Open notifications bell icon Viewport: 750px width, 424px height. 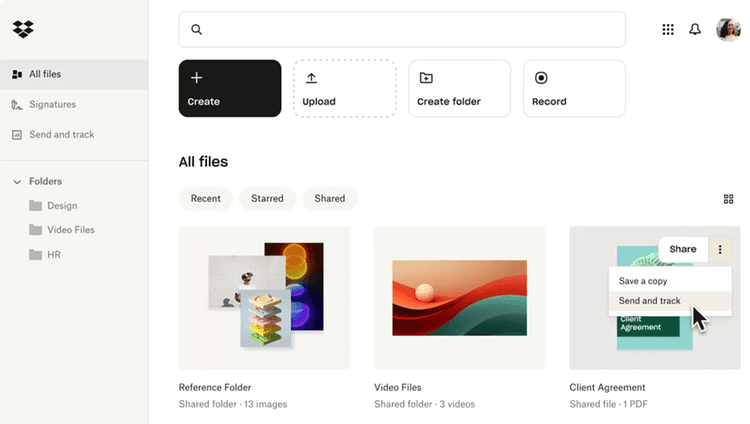695,30
